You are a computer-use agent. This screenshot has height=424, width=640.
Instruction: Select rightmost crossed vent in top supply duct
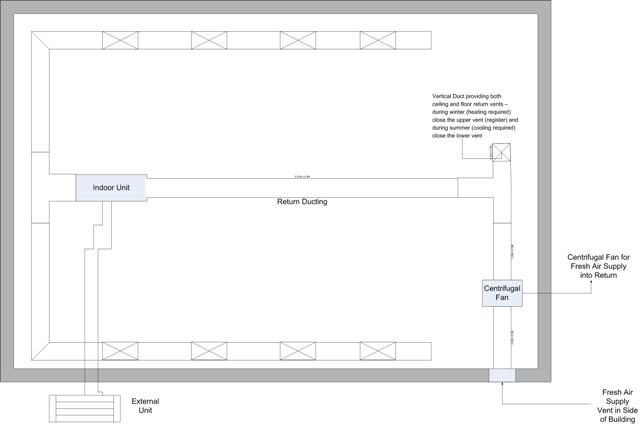[378, 40]
